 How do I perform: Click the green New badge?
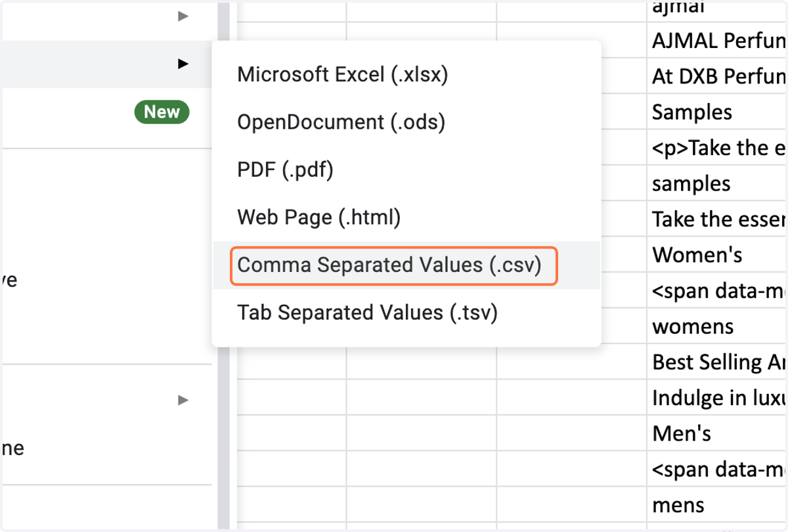(x=162, y=112)
